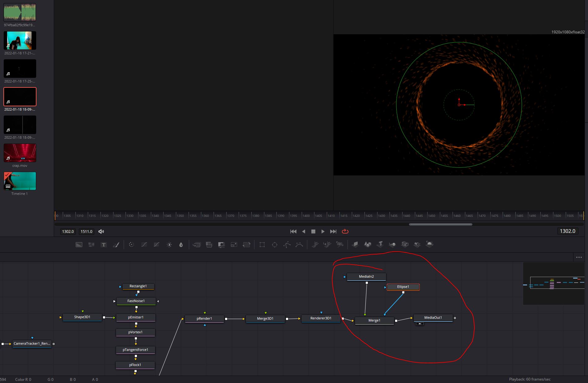
Task: Add a Rectangle mask from toolbar
Action: [x=262, y=245]
